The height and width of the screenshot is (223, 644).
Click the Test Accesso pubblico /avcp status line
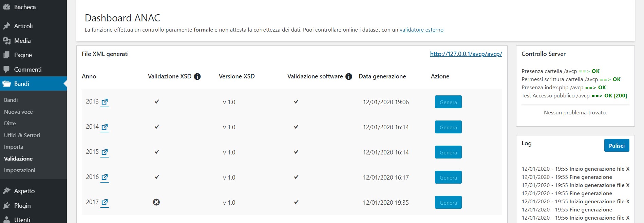(x=574, y=96)
